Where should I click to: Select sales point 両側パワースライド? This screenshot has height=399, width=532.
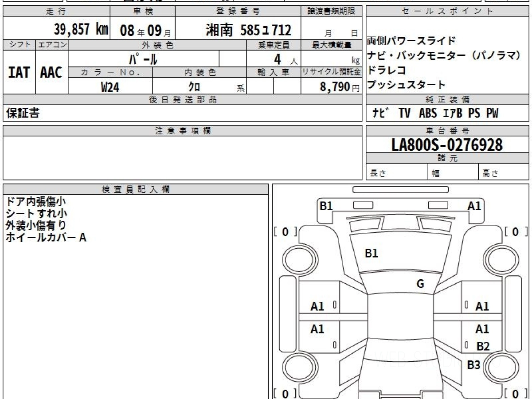coord(411,41)
